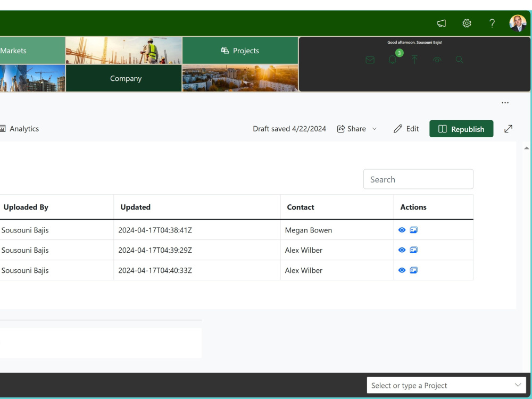532x399 pixels.
Task: Open the Share dropdown
Action: (357, 128)
